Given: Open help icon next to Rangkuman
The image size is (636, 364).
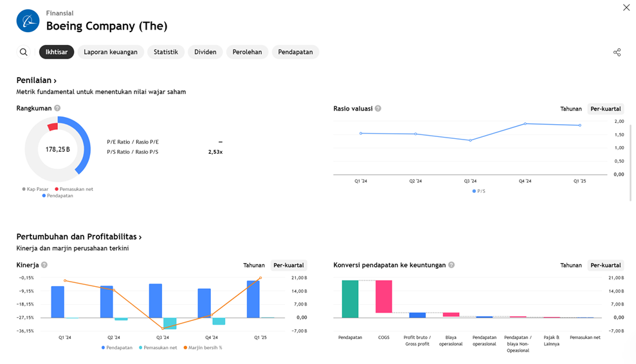Looking at the screenshot, I should pyautogui.click(x=57, y=108).
